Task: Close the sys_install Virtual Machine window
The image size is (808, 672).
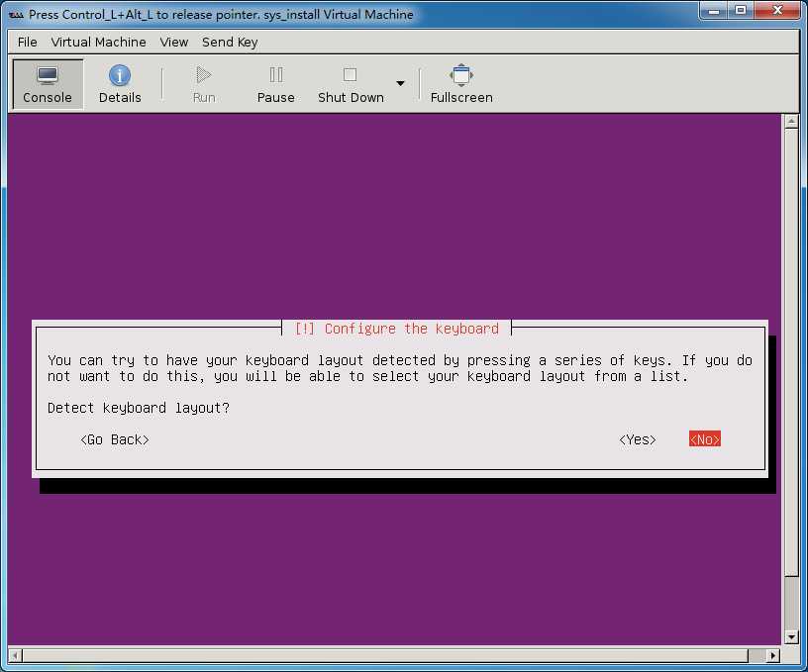Action: (777, 10)
